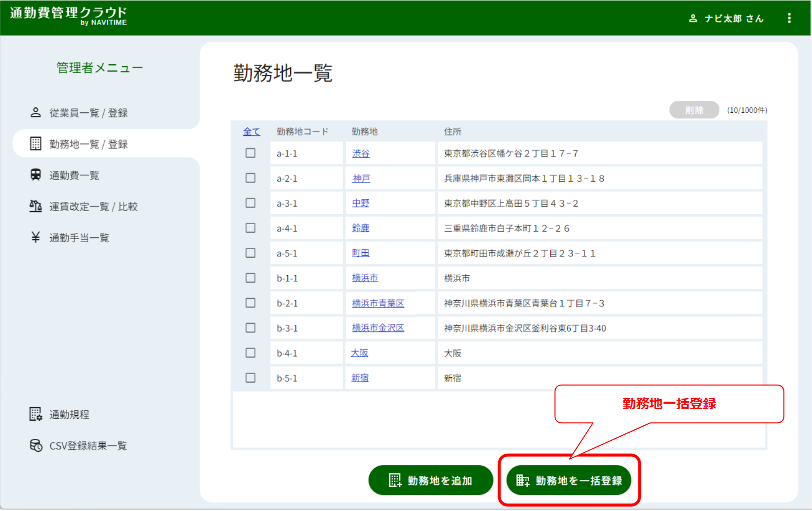Click address 兵庫県神戸市東灘区岡本１丁目１３−１８
Viewport: 812px width, 511px height.
point(524,179)
